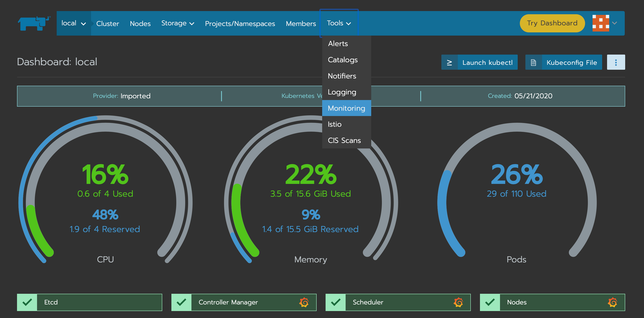Viewport: 644px width, 318px height.
Task: Collapse the Tools dropdown menu
Action: click(x=339, y=23)
